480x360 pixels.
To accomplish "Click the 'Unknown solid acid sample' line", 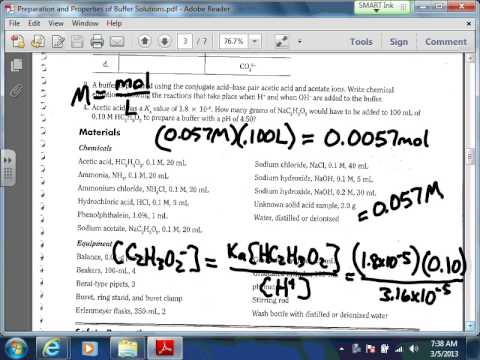I will (305, 205).
